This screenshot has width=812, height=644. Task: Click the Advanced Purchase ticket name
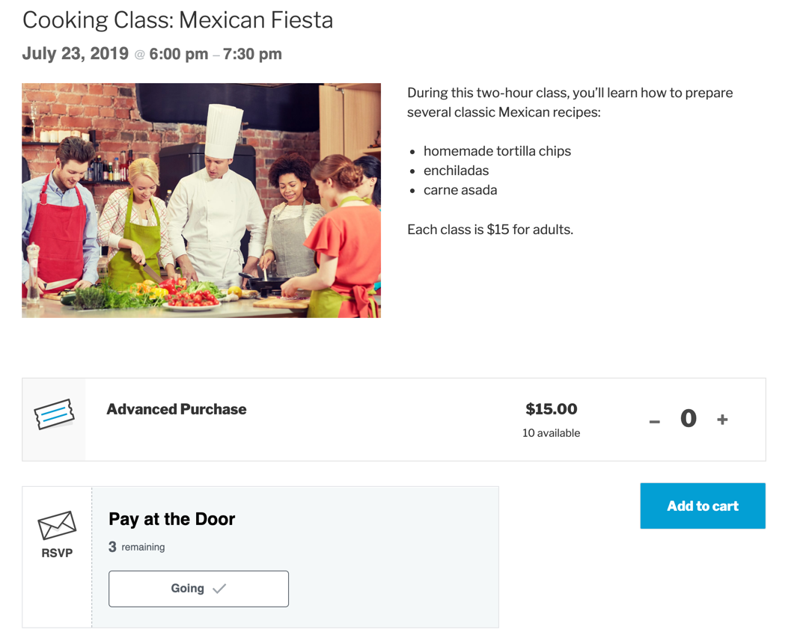[177, 409]
